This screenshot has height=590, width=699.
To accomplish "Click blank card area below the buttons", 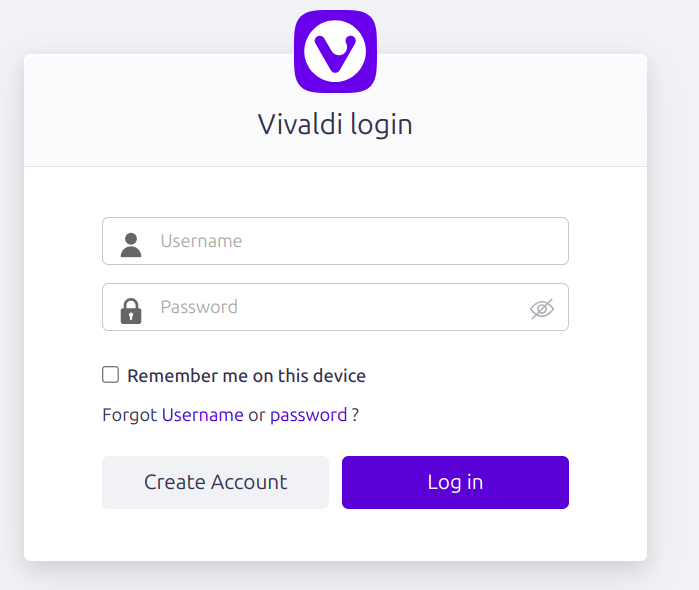I will tap(335, 535).
